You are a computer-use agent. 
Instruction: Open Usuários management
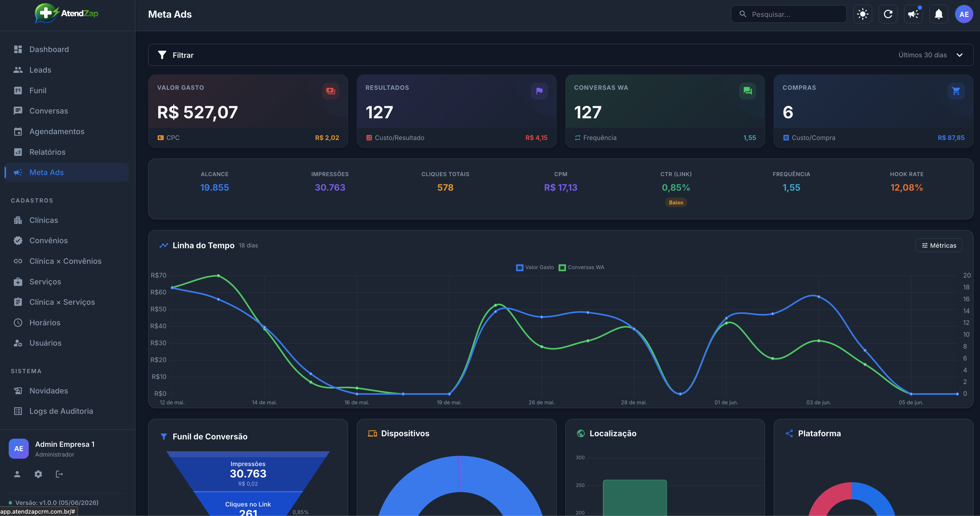pyautogui.click(x=67, y=343)
